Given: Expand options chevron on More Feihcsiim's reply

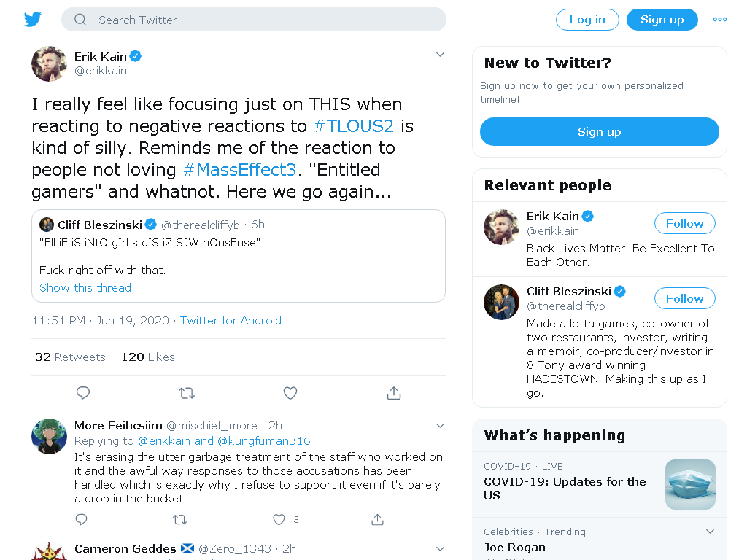Looking at the screenshot, I should [x=440, y=426].
